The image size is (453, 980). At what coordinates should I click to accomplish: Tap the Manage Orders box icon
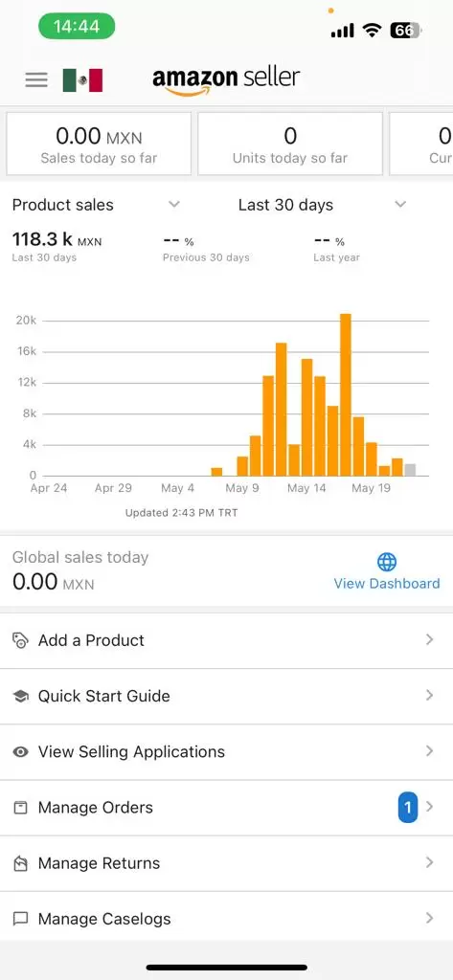click(x=21, y=808)
